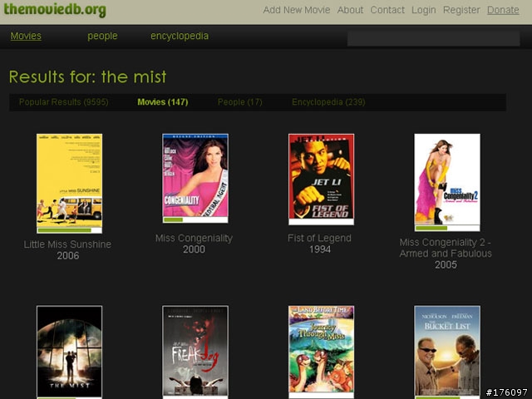This screenshot has height=399, width=532.
Task: Click the year 2000 under Miss Congeniality
Action: click(x=194, y=249)
